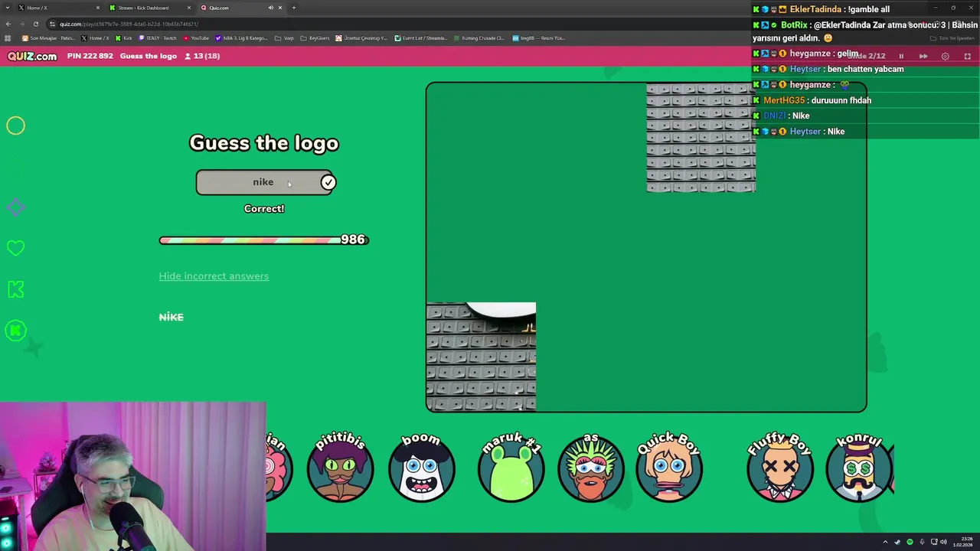Open the TEASY - Twitch bookmark
The height and width of the screenshot is (551, 980).
tap(158, 38)
